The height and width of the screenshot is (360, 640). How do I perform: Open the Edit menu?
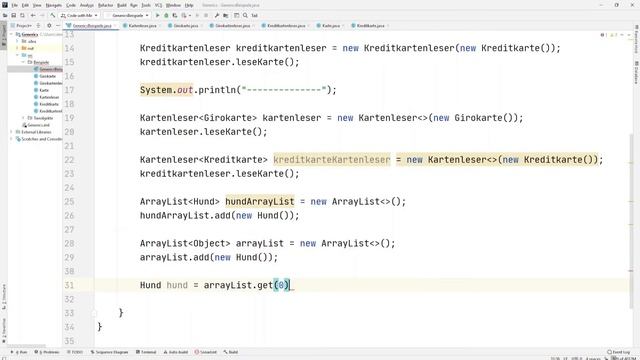coord(25,5)
